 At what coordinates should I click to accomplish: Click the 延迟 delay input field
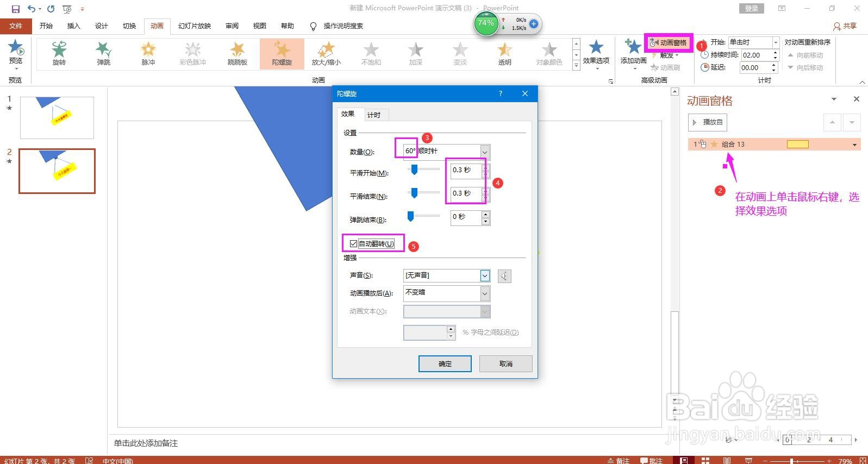coord(754,67)
